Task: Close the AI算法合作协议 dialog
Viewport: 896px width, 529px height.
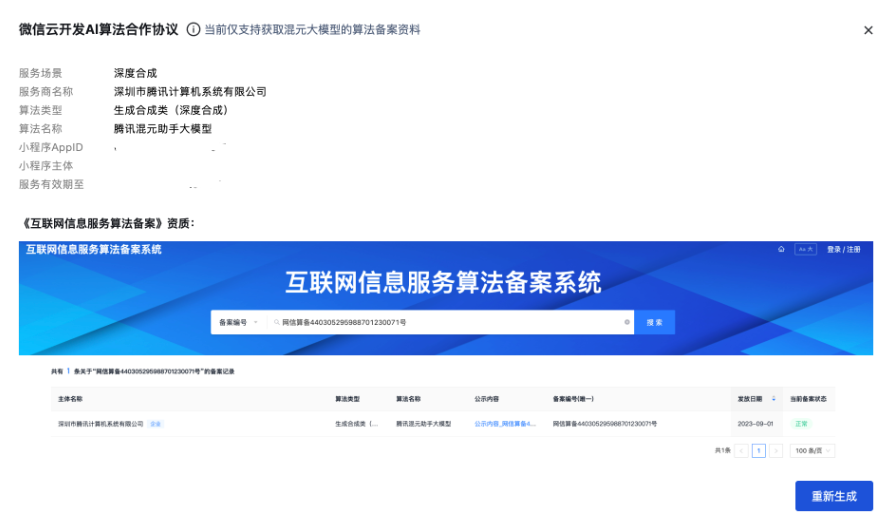Action: pos(867,30)
